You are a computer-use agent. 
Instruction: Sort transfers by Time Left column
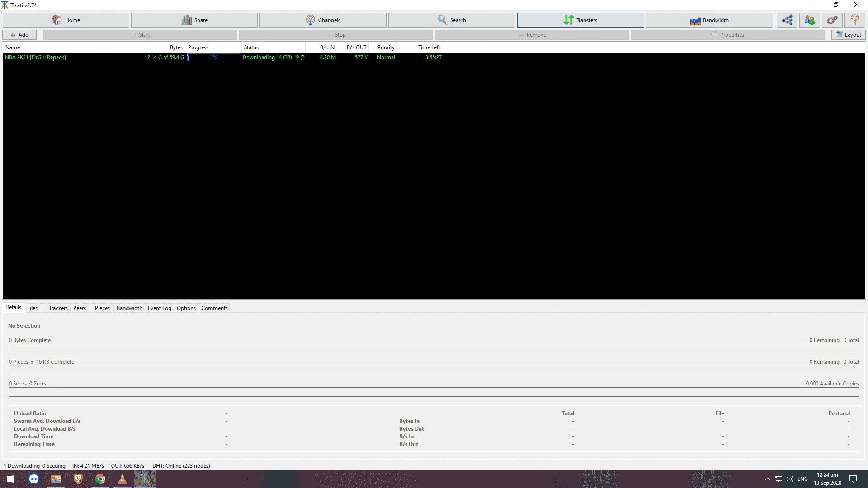423,47
